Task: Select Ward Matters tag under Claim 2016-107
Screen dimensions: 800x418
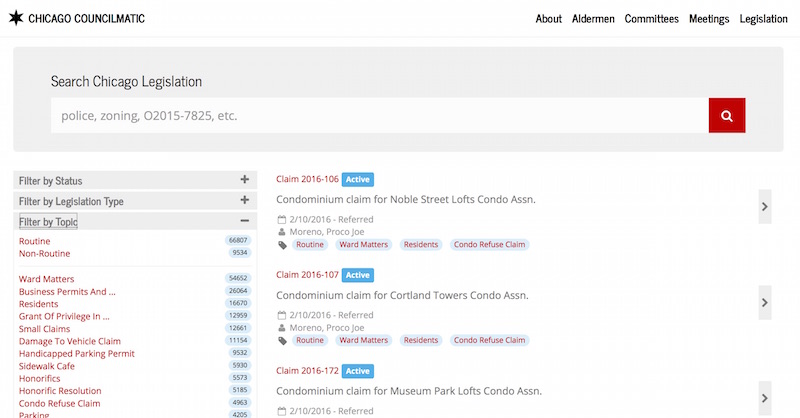Action: (363, 340)
